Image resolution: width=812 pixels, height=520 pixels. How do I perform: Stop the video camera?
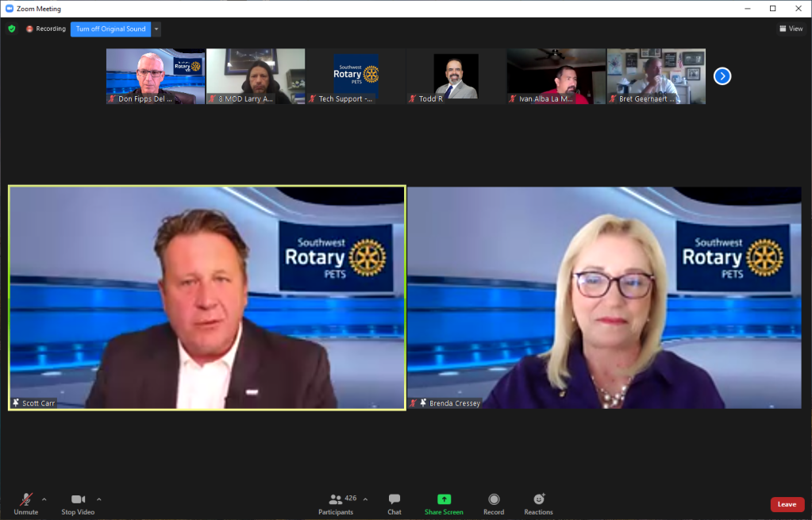(x=78, y=503)
